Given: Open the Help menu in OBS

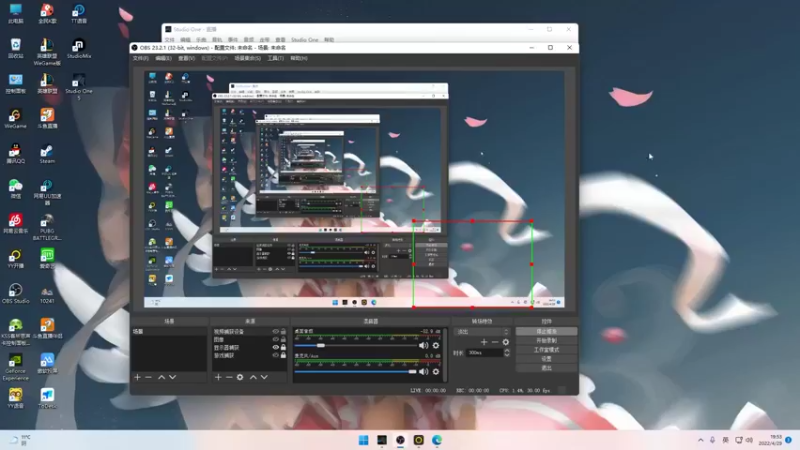Looking at the screenshot, I should 298,58.
